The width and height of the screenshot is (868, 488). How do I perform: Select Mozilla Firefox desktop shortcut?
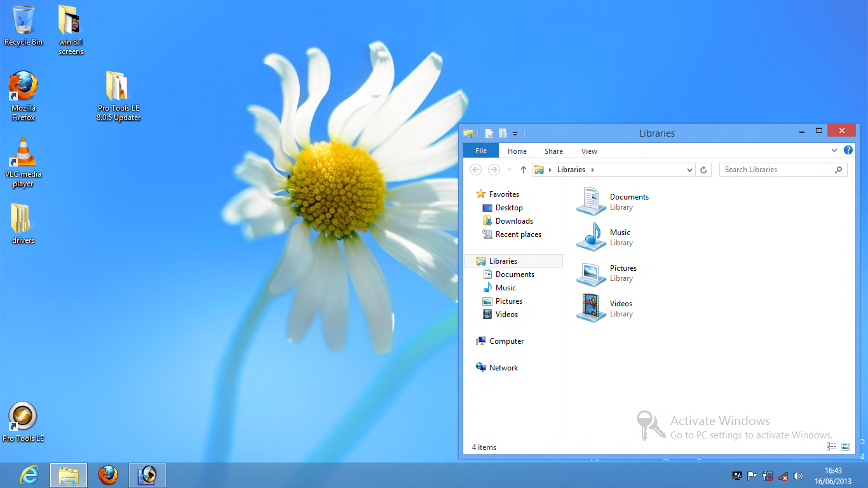point(24,96)
